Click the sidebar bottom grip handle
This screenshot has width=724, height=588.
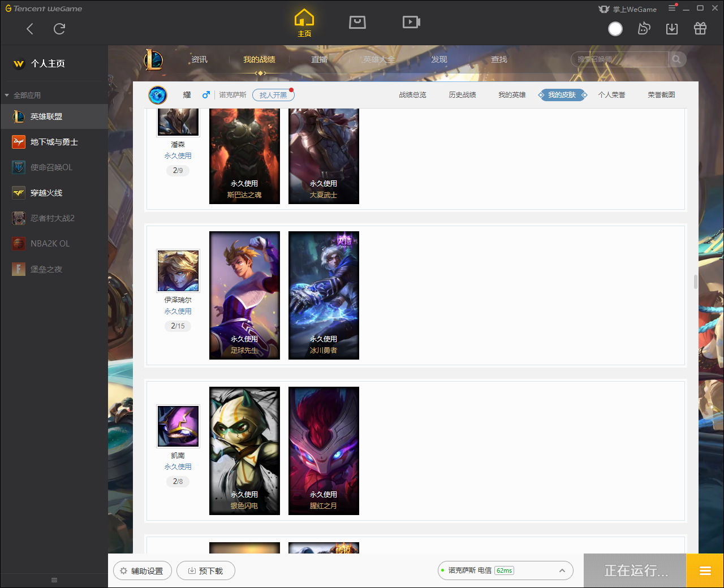click(x=54, y=580)
